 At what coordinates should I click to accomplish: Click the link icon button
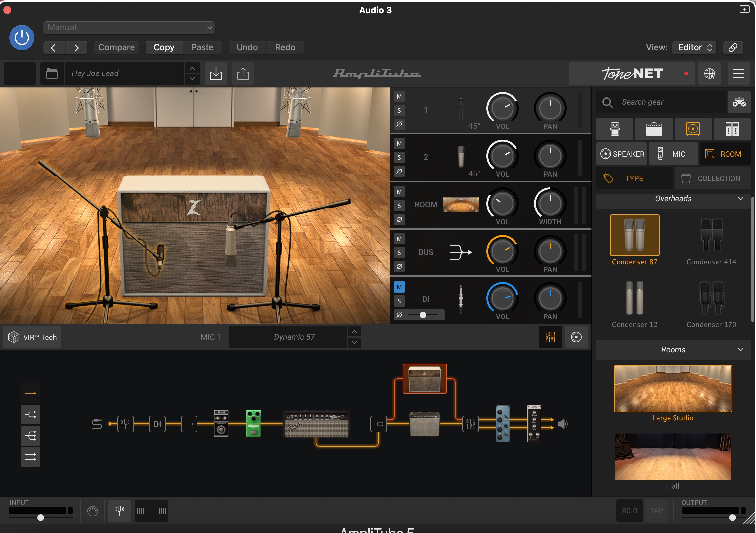click(x=733, y=48)
